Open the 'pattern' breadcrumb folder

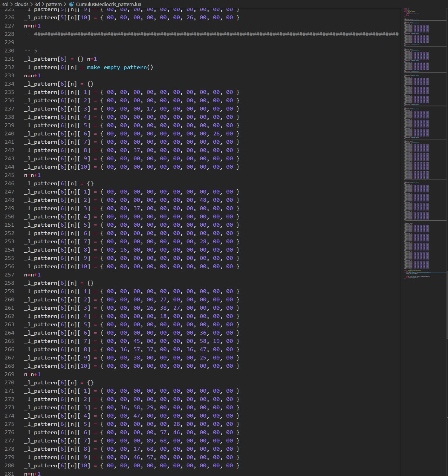[54, 4]
